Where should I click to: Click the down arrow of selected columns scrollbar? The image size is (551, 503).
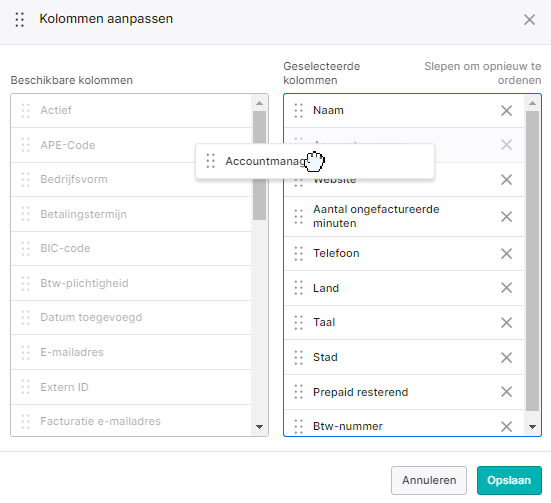pos(532,427)
